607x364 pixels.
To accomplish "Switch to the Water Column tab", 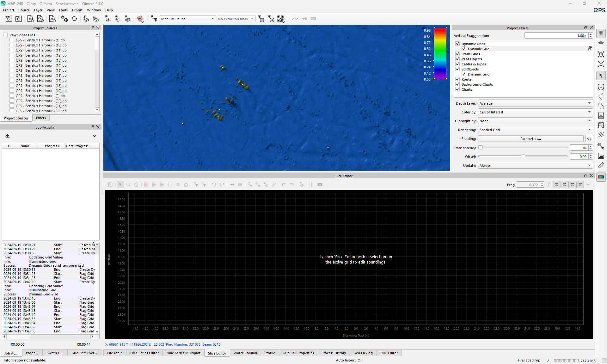I will coord(245,353).
